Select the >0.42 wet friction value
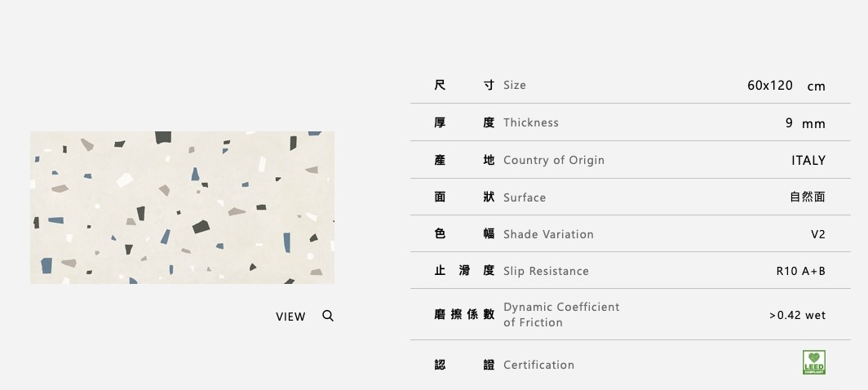 pos(797,315)
